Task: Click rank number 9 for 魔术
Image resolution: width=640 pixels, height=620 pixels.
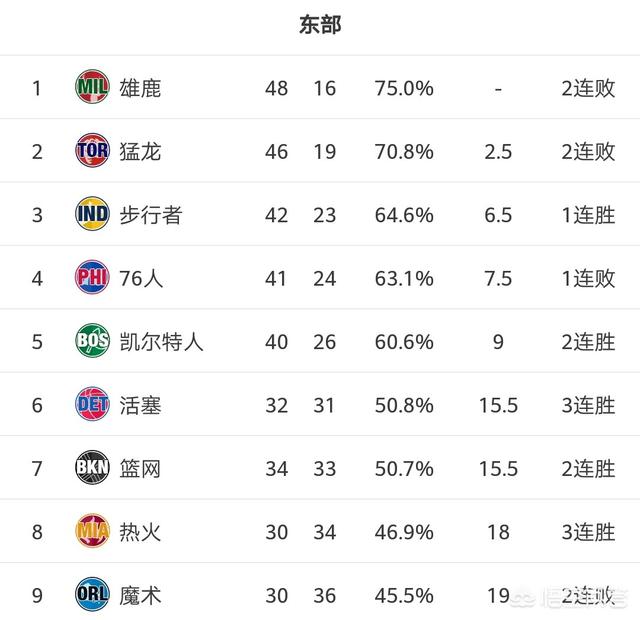Action: click(37, 596)
